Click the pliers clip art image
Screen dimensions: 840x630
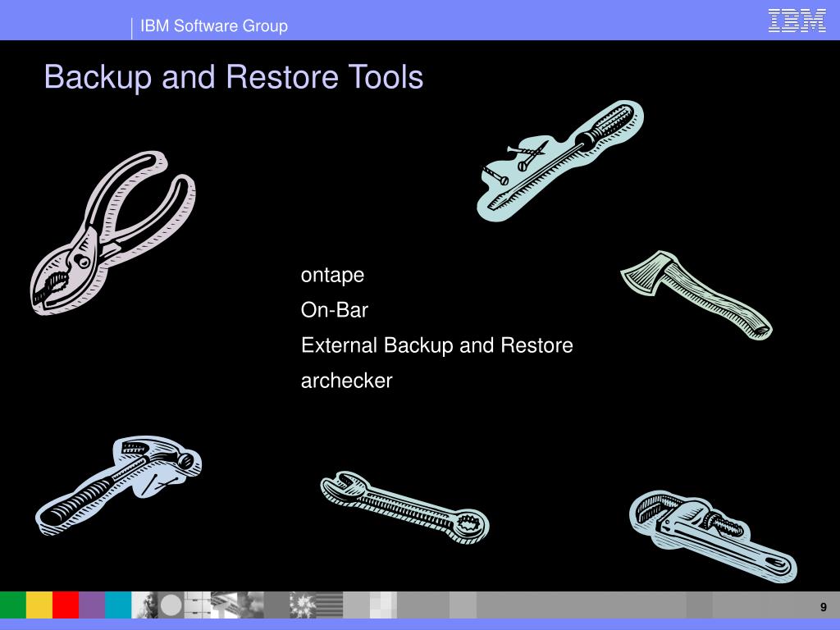click(x=112, y=232)
